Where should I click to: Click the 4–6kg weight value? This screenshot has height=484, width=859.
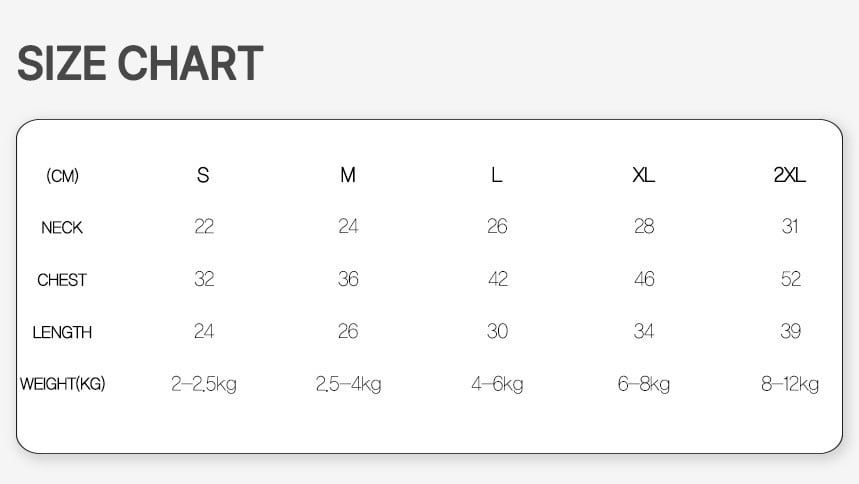(497, 384)
